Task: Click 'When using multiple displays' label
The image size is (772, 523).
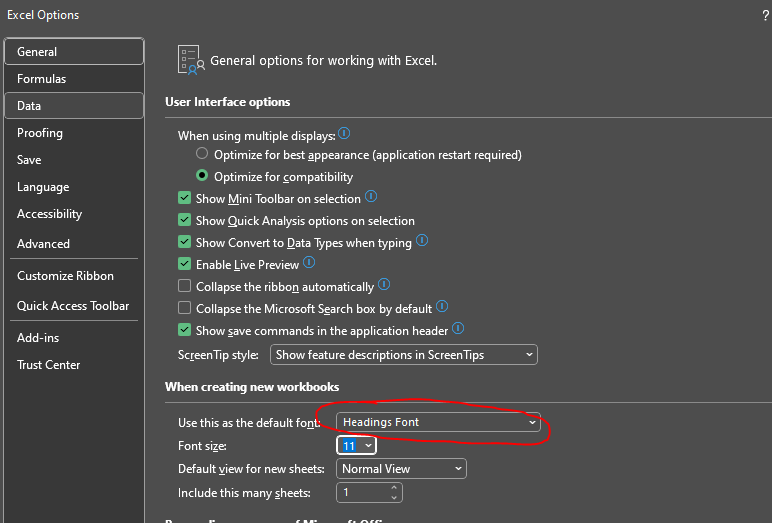Action: [257, 136]
